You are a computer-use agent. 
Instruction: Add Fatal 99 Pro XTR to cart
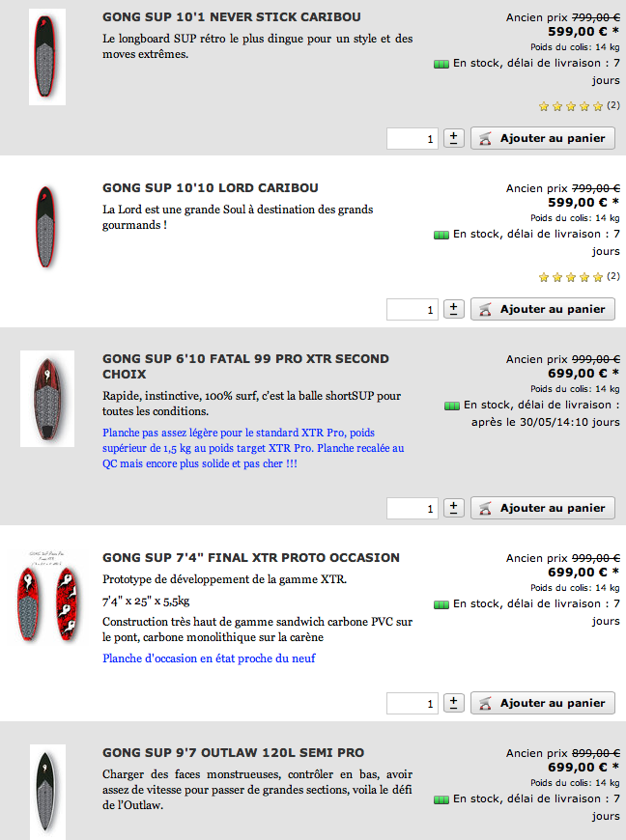click(x=542, y=508)
